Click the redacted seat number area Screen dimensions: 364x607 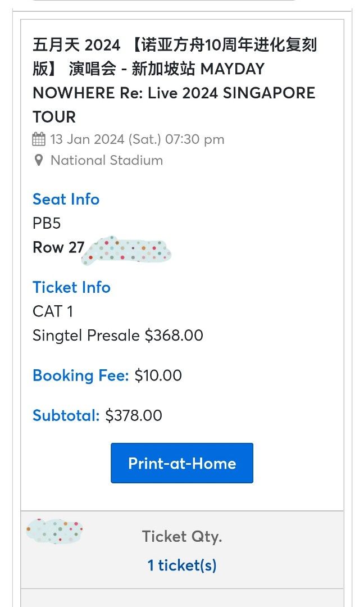coord(128,250)
